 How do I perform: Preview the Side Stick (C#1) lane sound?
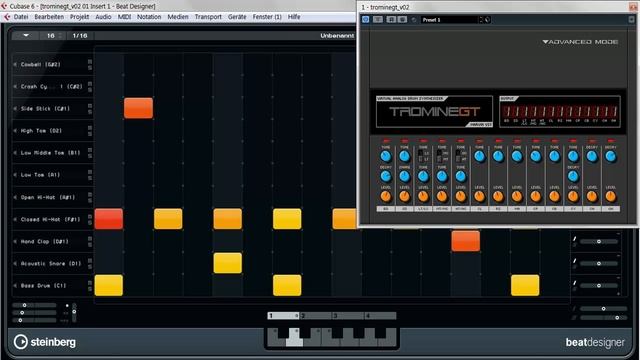(15, 109)
